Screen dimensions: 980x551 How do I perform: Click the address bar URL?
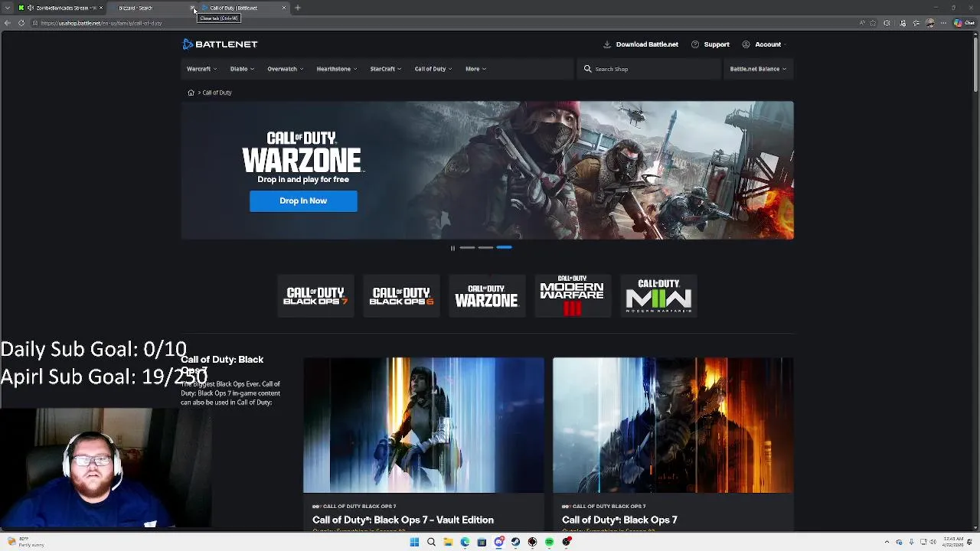102,23
